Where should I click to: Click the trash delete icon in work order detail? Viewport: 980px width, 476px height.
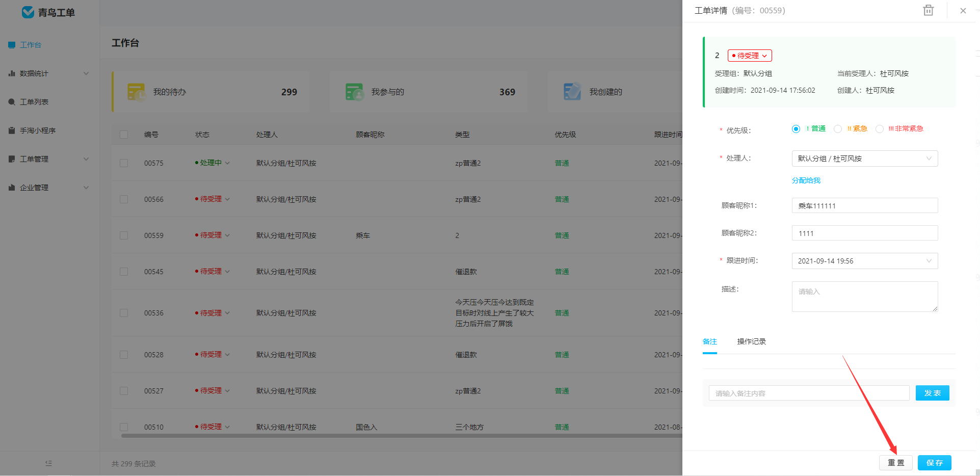[x=928, y=10]
